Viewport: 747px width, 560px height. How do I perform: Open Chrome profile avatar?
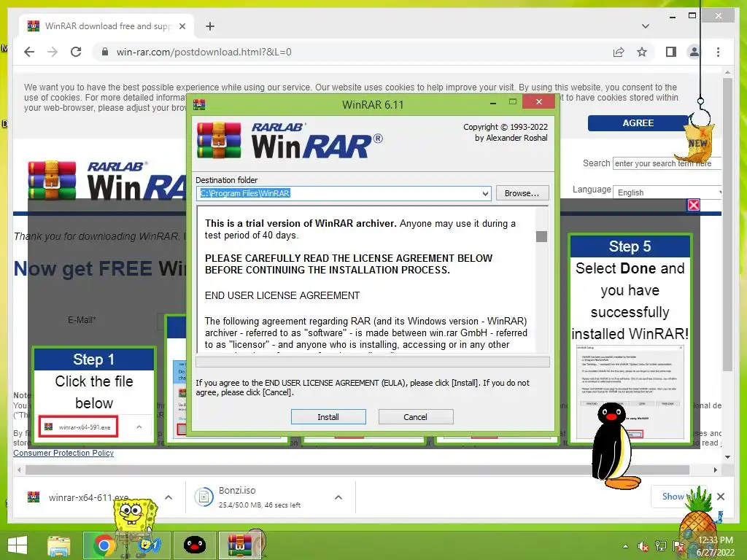(694, 52)
